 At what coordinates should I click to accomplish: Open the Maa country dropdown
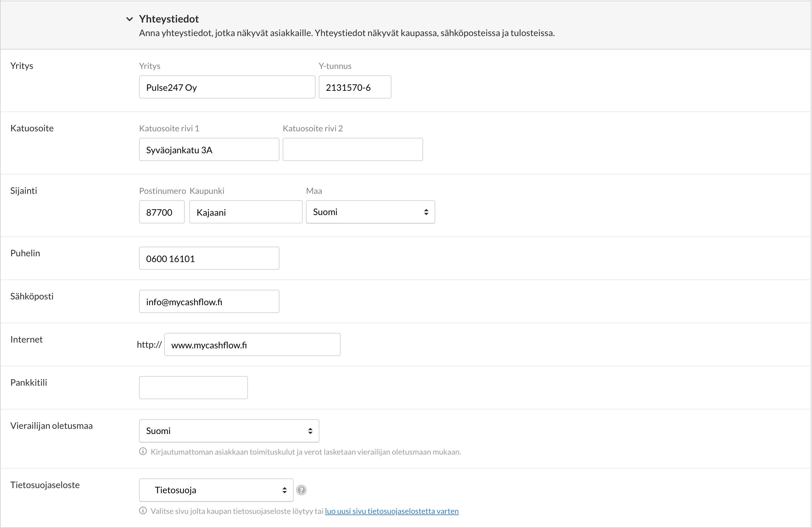(x=370, y=212)
